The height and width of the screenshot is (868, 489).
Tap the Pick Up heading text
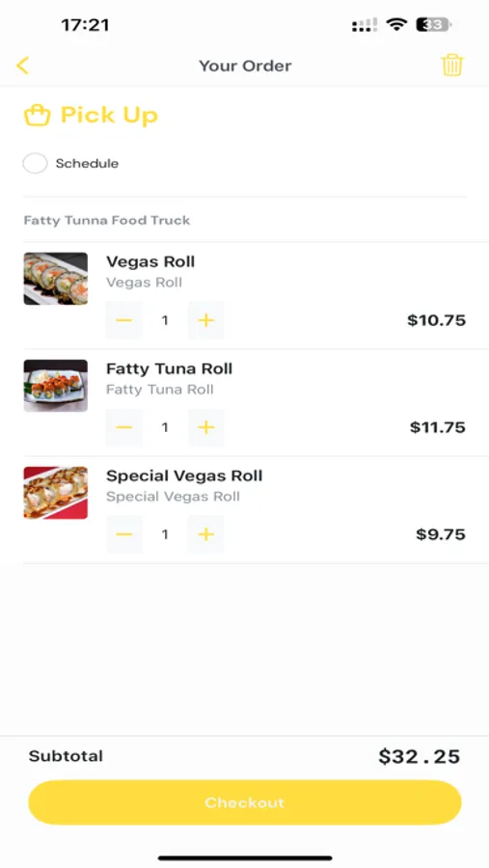click(x=109, y=115)
